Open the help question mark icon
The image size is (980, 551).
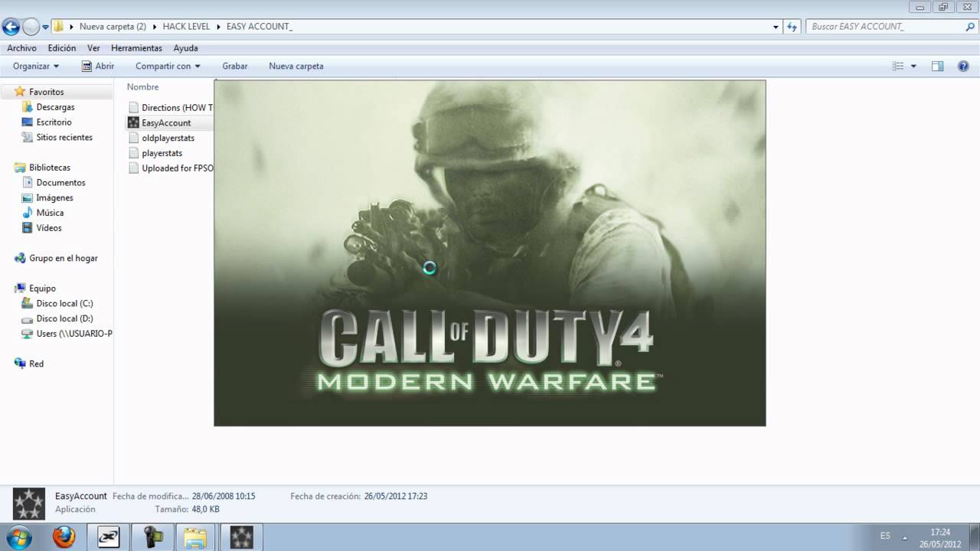(x=964, y=67)
